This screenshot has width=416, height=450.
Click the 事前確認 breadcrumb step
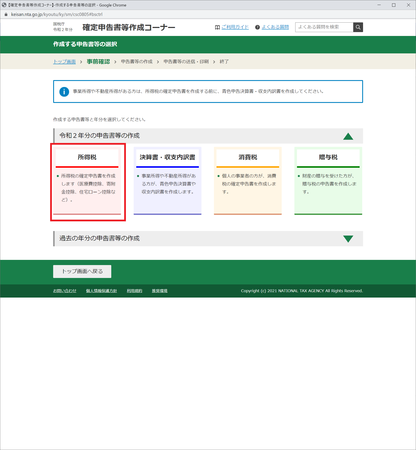point(98,62)
